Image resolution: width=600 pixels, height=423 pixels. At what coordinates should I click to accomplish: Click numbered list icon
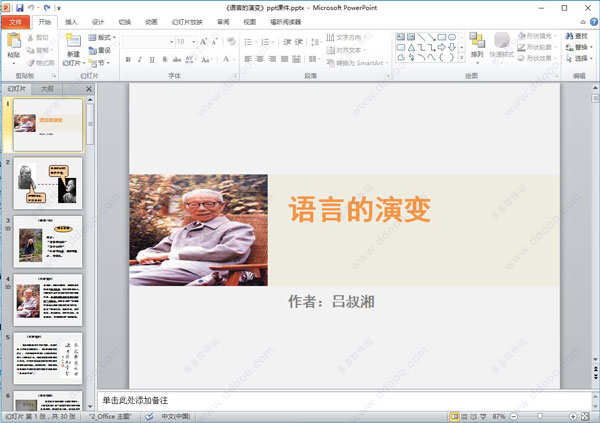(265, 42)
